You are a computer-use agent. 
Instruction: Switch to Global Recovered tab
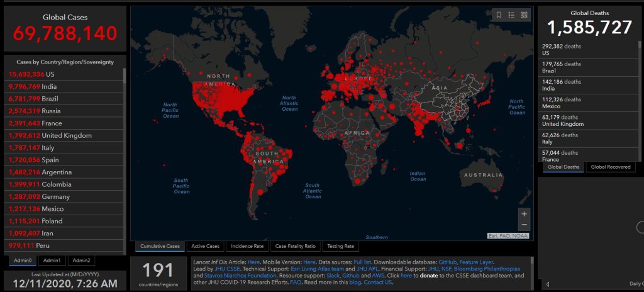(x=611, y=167)
